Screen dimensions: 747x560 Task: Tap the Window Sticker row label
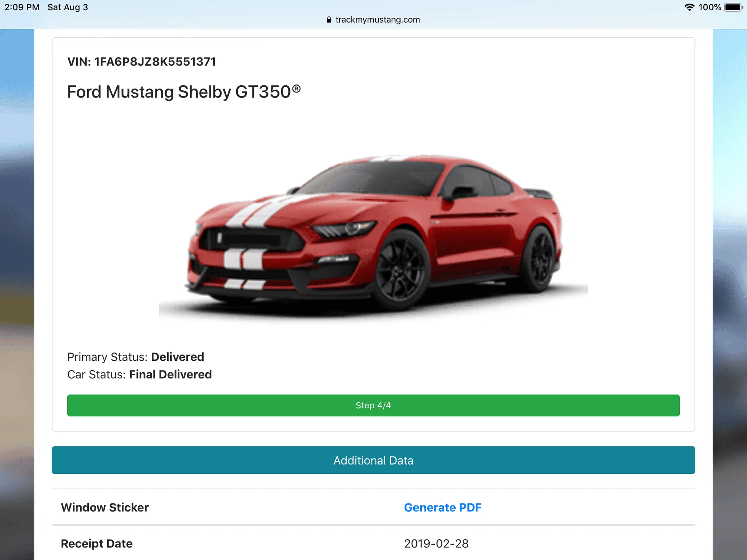(x=105, y=507)
